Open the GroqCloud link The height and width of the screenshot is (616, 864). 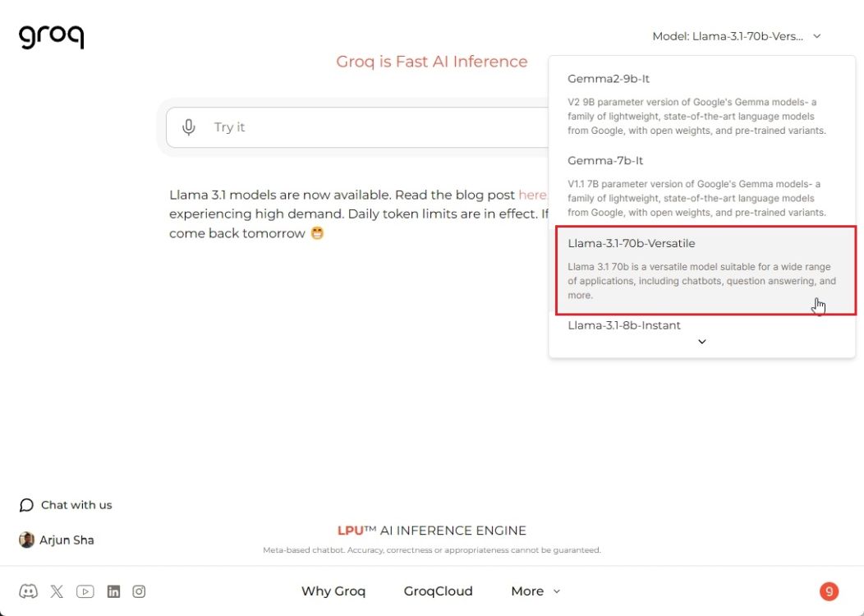(438, 591)
